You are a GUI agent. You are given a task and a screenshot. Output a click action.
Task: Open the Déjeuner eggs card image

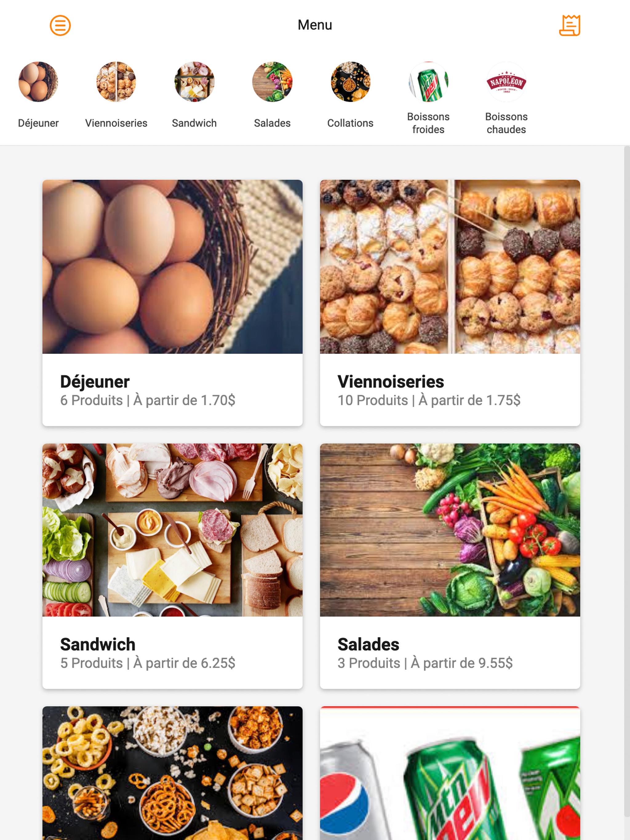173,267
